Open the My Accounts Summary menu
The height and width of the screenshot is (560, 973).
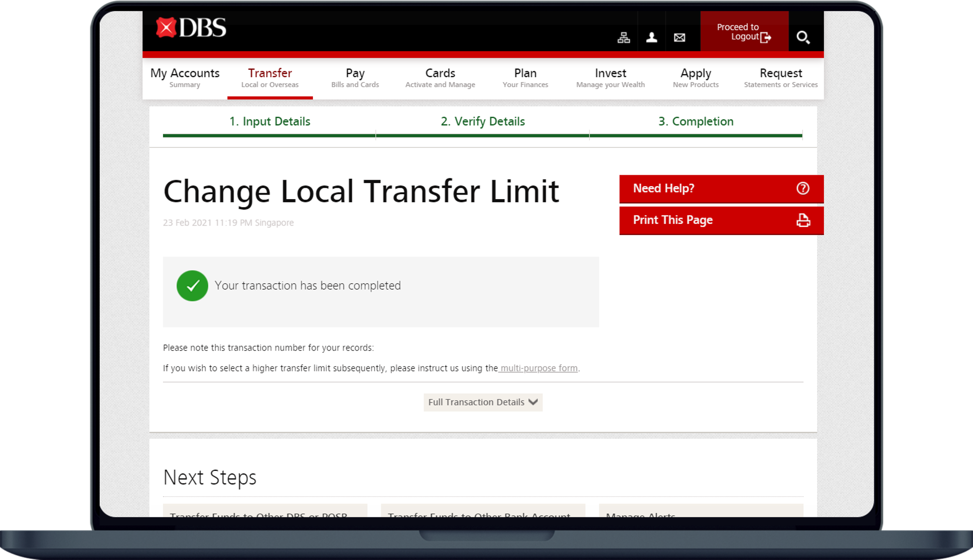coord(185,78)
